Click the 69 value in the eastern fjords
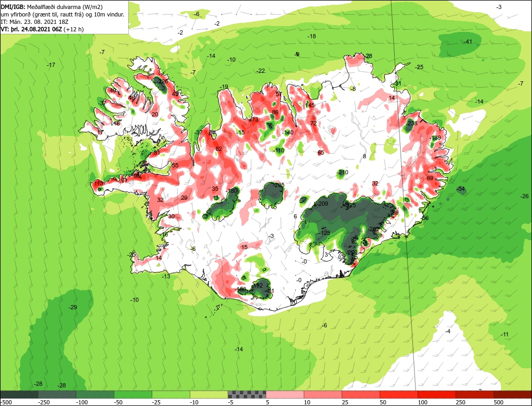 point(430,178)
